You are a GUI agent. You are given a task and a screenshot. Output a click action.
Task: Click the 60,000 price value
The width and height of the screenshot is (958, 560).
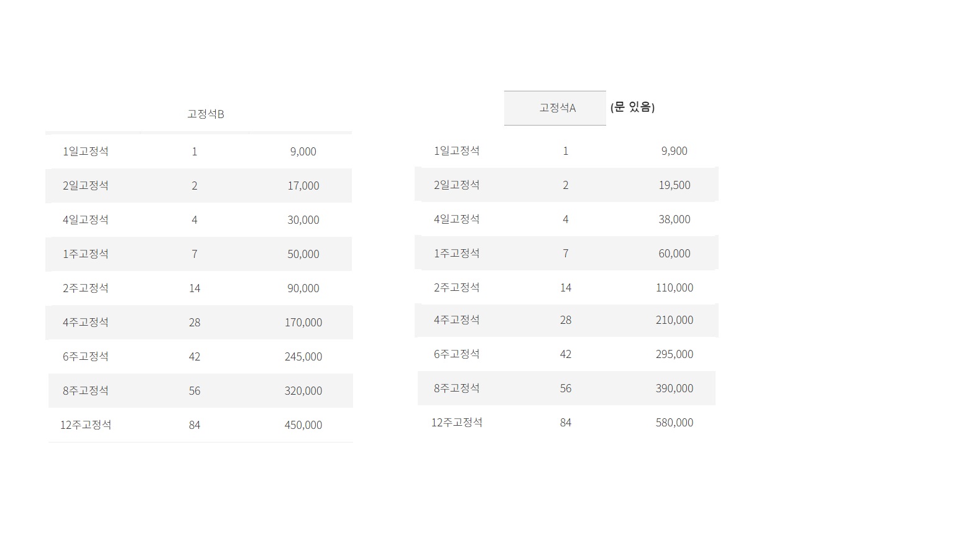[675, 254]
